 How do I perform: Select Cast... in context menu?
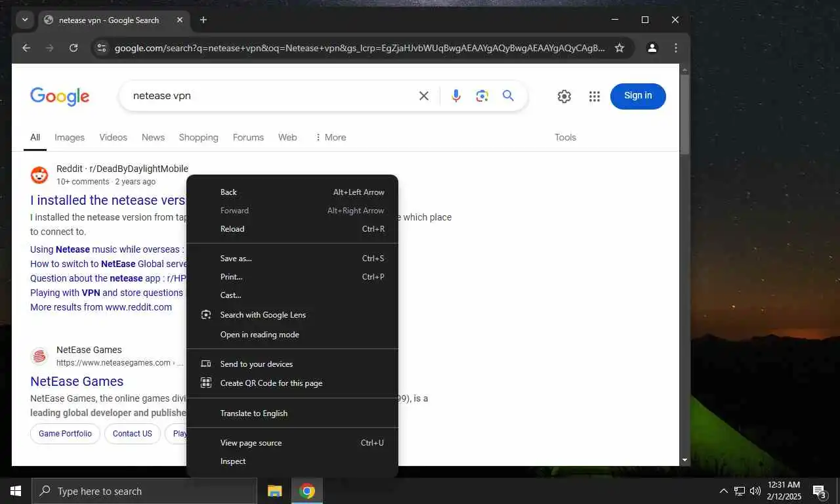(293, 295)
